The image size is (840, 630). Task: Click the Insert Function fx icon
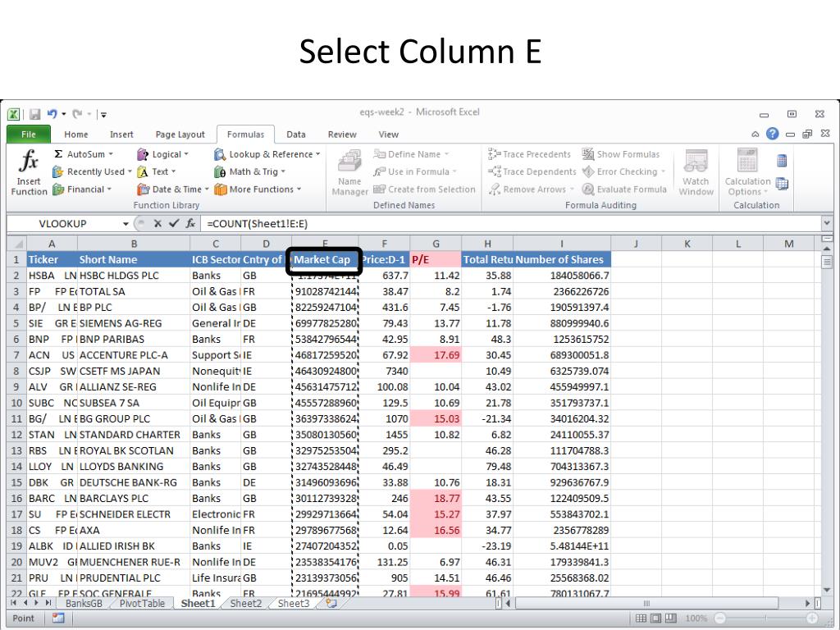[29, 172]
